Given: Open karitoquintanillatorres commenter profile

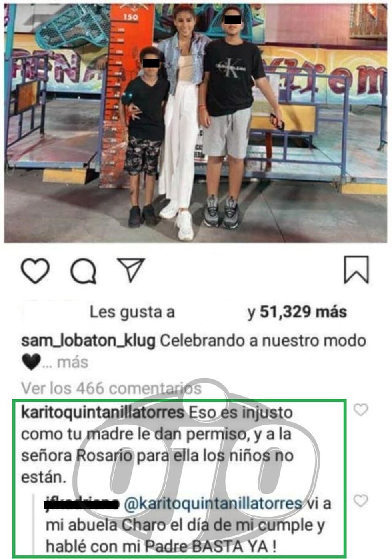Looking at the screenshot, I should (x=102, y=413).
